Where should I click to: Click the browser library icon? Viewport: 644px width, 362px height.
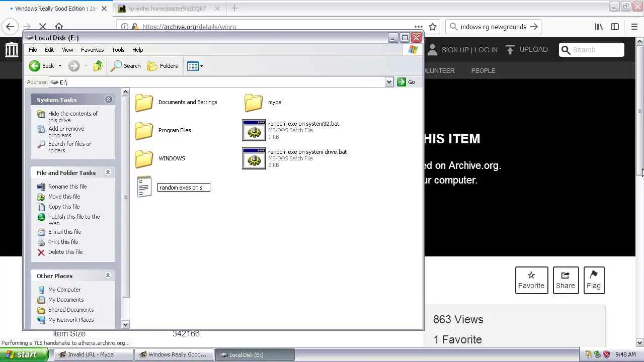click(599, 27)
